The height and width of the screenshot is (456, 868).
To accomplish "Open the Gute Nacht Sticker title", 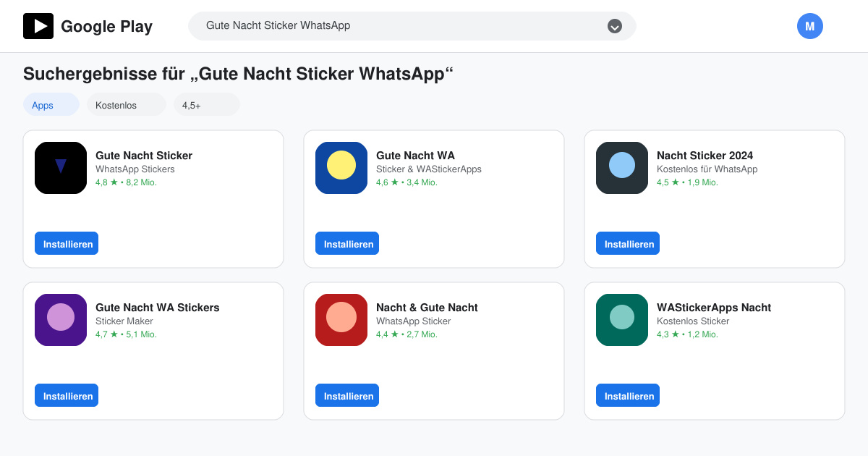I will (144, 155).
